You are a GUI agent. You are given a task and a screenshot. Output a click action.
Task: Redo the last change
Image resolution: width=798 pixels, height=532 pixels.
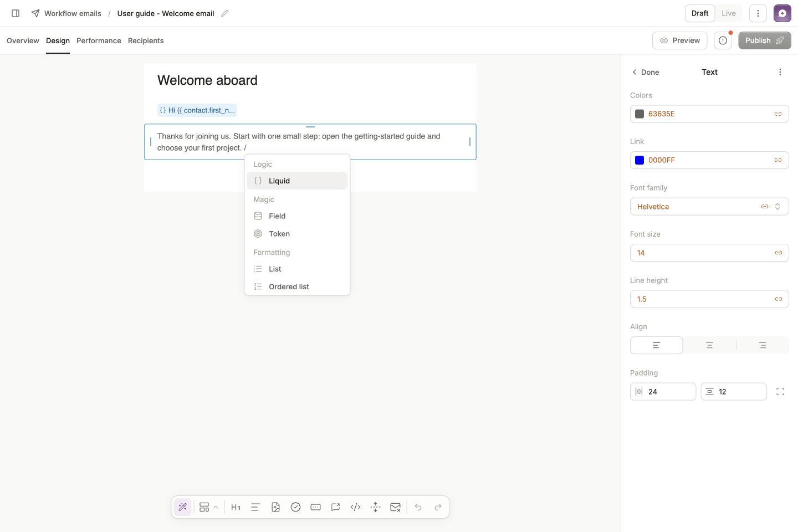pyautogui.click(x=438, y=507)
